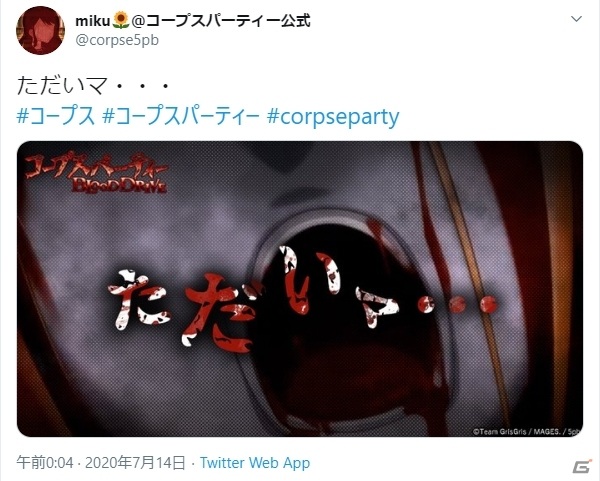Open hashtag #コープスパーティー
This screenshot has width=600, height=481.
pos(181,116)
